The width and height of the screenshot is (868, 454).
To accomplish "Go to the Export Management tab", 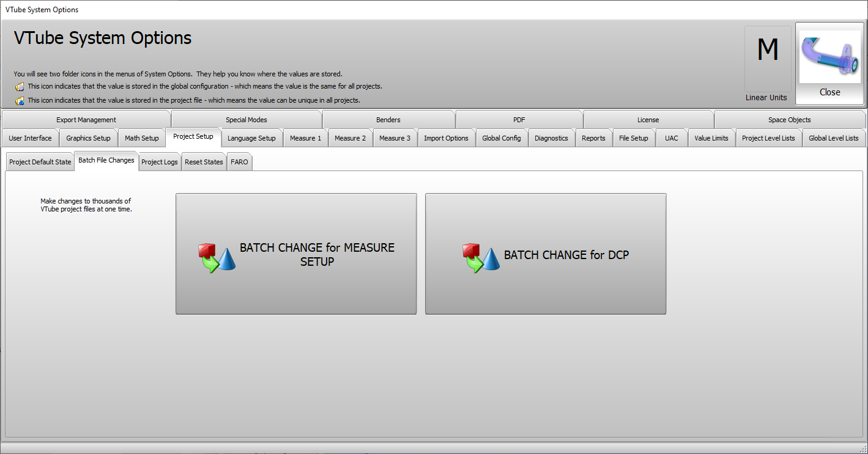I will tap(86, 120).
